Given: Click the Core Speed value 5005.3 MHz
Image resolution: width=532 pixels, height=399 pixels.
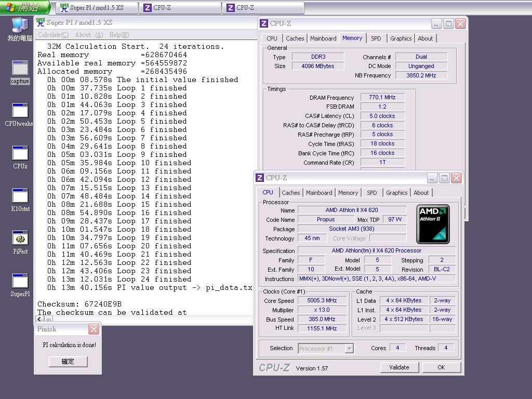Looking at the screenshot, I should pyautogui.click(x=322, y=301).
